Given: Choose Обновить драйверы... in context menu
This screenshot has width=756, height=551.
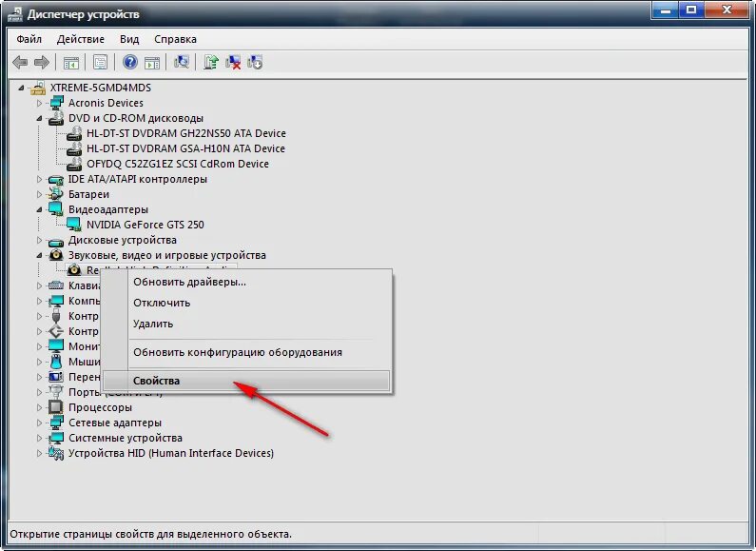Looking at the screenshot, I should (x=246, y=282).
